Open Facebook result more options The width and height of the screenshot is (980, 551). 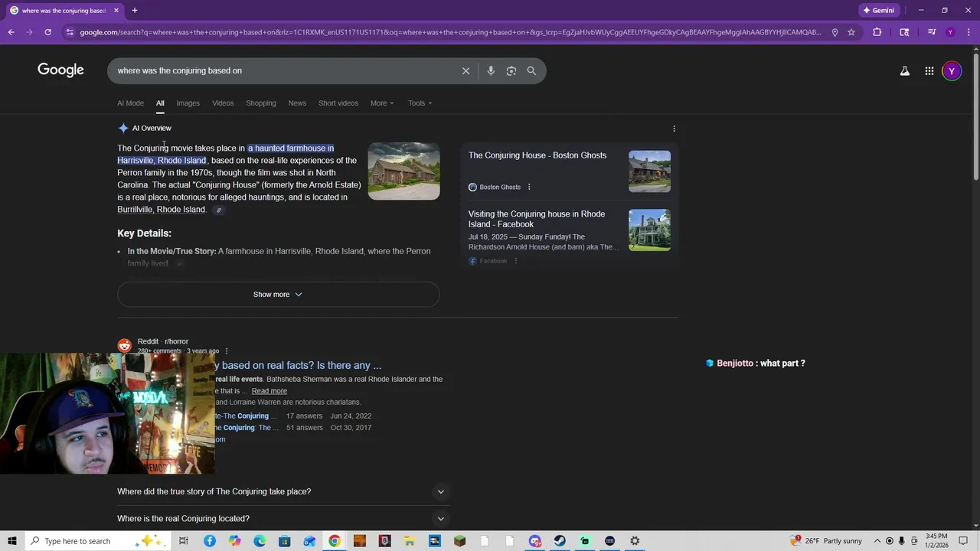(516, 261)
